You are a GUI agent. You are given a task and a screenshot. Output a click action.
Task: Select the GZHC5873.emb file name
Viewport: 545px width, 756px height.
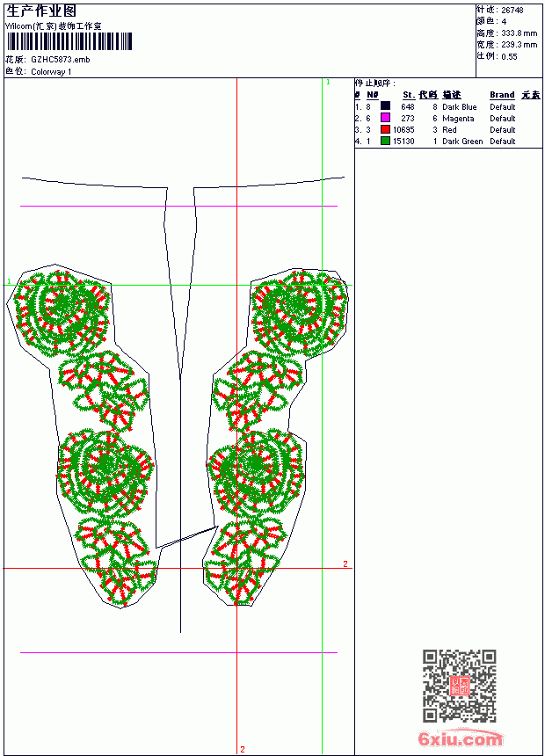click(61, 60)
